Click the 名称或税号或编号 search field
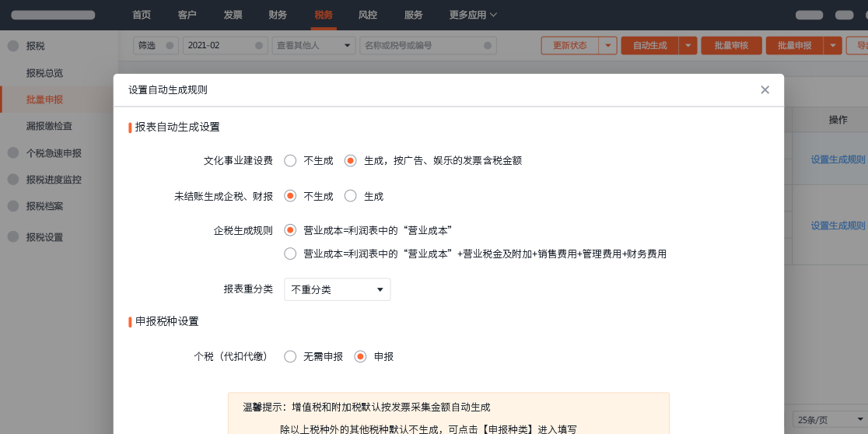 pyautogui.click(x=428, y=46)
